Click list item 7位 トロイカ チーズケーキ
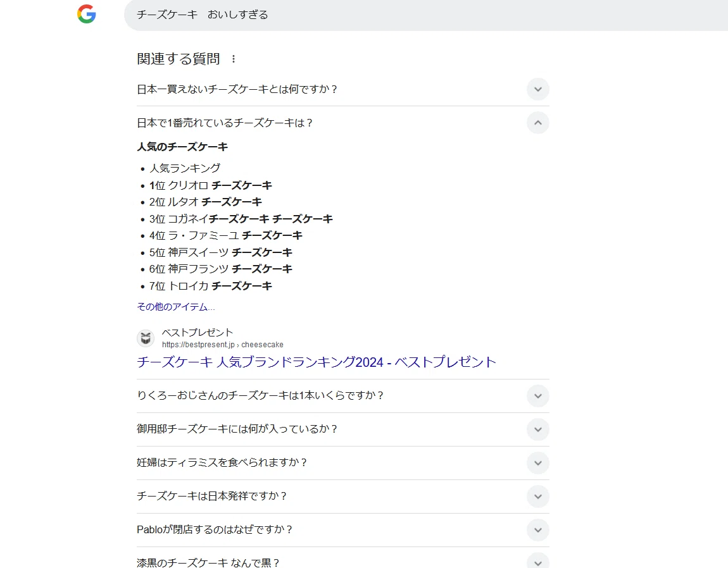The height and width of the screenshot is (568, 728). coord(210,286)
